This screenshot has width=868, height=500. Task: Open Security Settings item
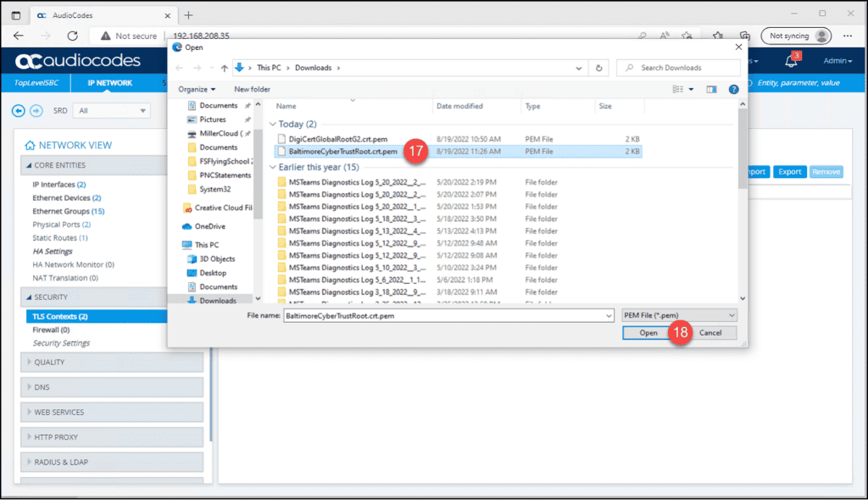coord(61,342)
